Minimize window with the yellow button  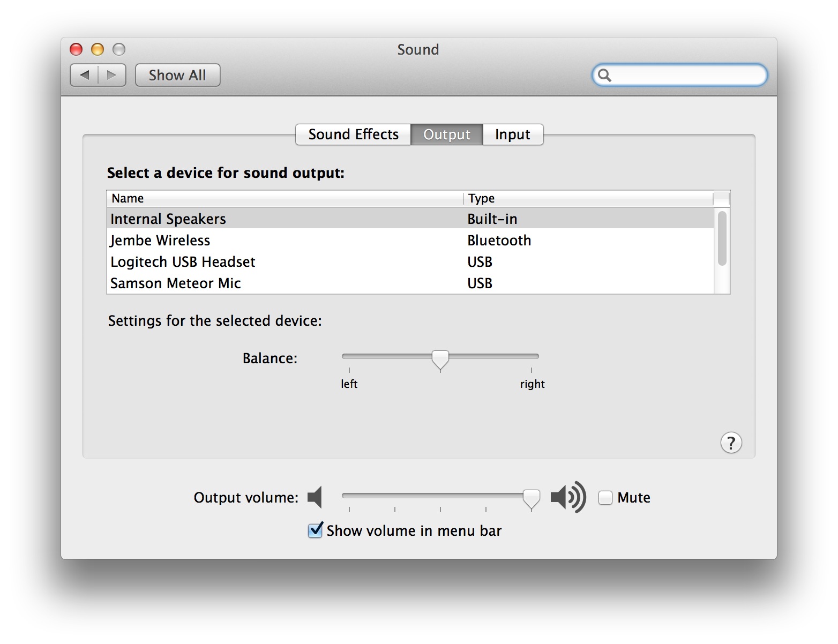(x=98, y=49)
